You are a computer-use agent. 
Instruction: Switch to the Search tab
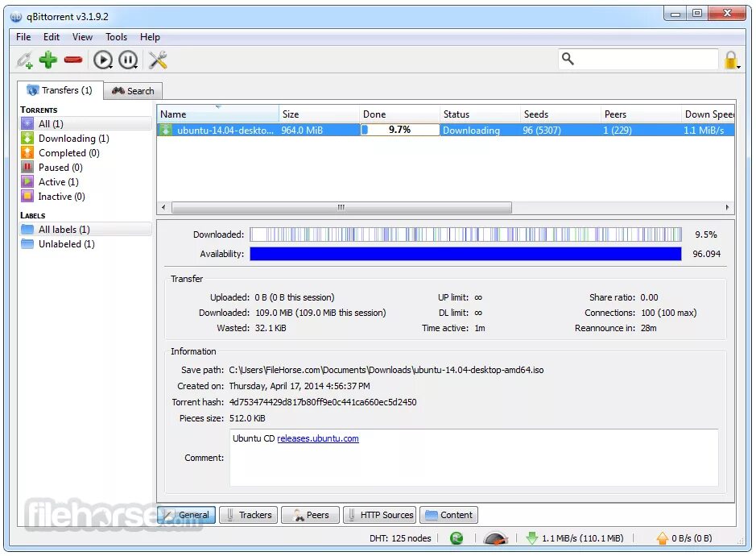pyautogui.click(x=133, y=91)
